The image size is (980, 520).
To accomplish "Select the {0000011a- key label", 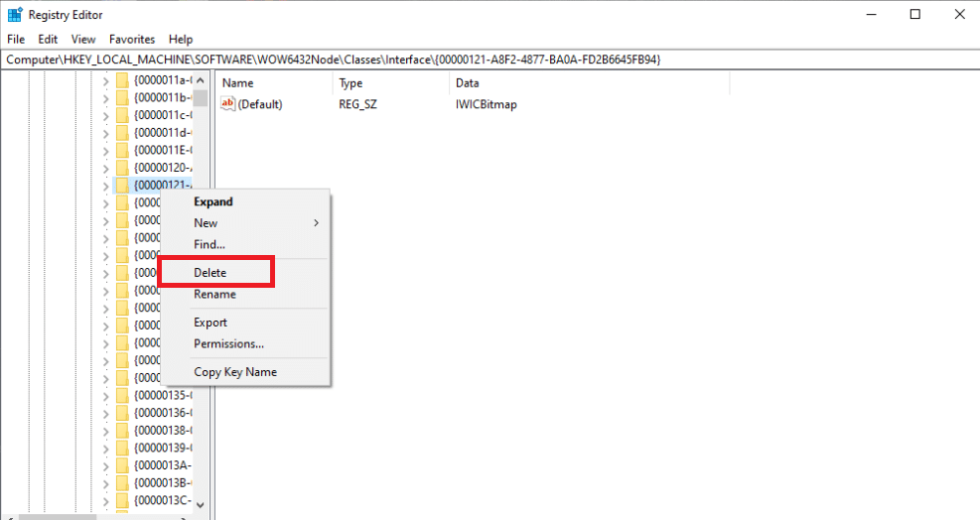I will pos(163,80).
